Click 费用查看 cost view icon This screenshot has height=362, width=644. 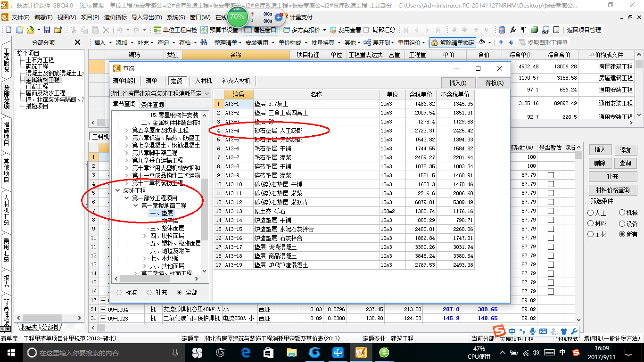click(346, 30)
